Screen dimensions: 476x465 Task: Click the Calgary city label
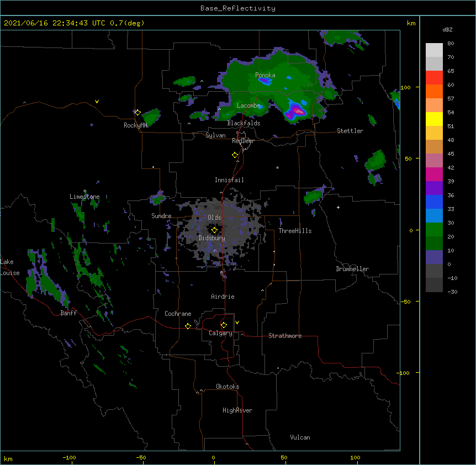(x=220, y=333)
